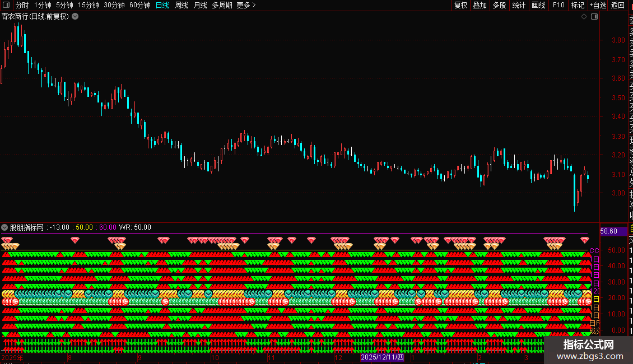Image resolution: width=633 pixels, height=364 pixels.
Task: Add stock via +自选 button
Action: [x=598, y=5]
